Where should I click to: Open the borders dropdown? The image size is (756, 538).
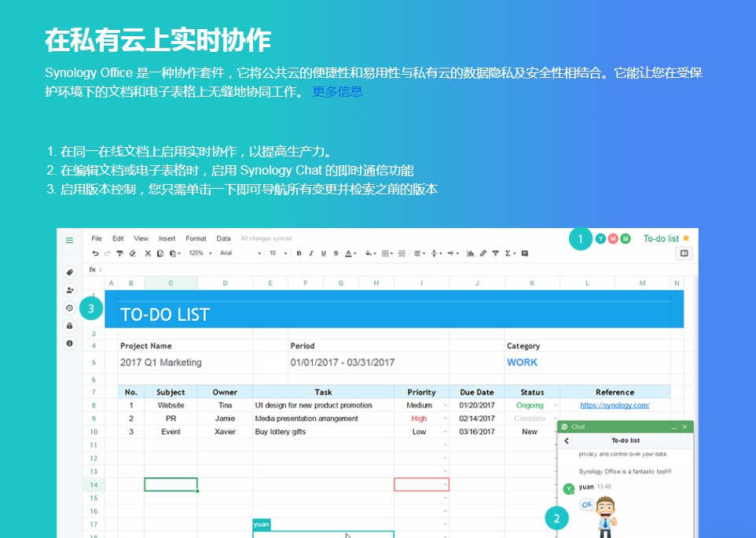coord(387,253)
